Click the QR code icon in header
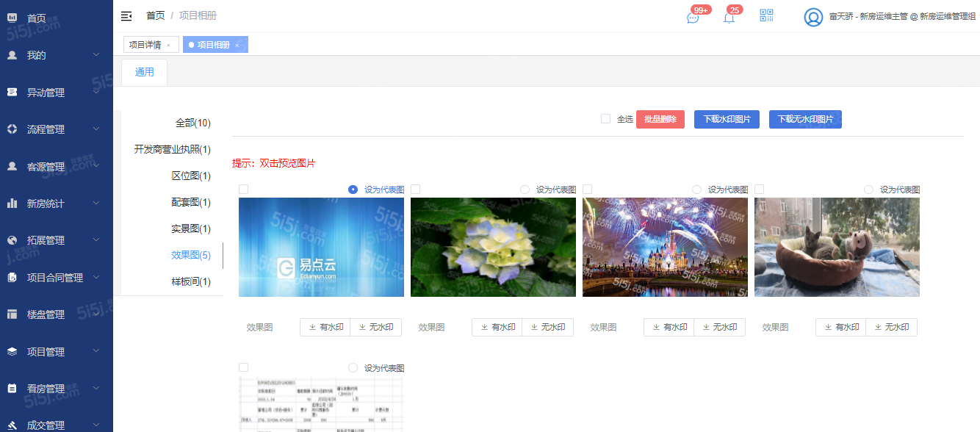This screenshot has height=432, width=980. tap(767, 16)
